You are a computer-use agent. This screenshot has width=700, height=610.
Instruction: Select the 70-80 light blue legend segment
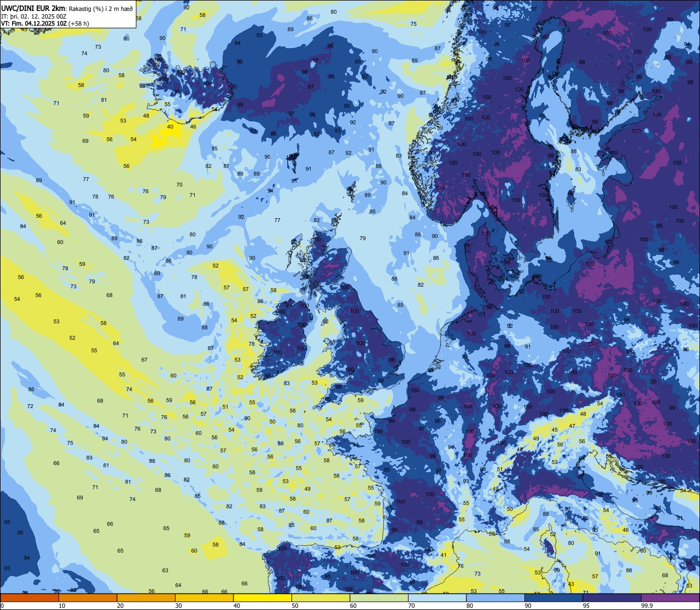pos(437,598)
